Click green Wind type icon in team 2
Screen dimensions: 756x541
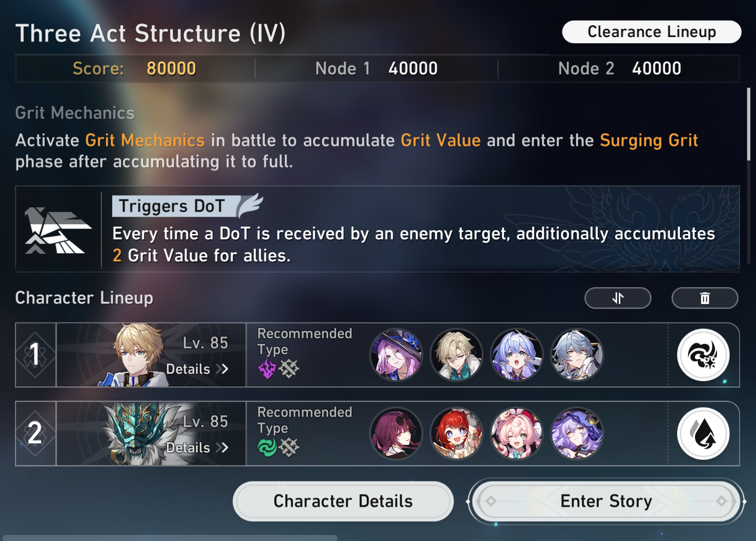(x=267, y=447)
